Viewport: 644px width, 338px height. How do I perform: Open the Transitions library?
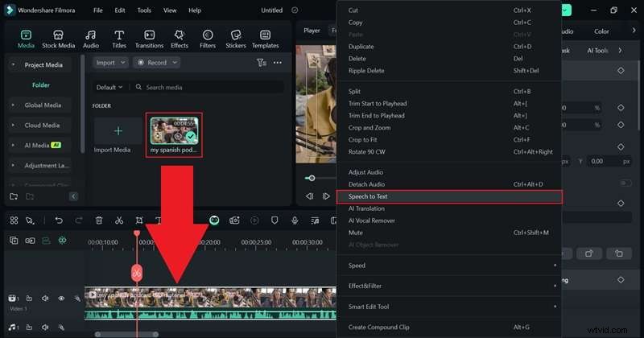149,39
